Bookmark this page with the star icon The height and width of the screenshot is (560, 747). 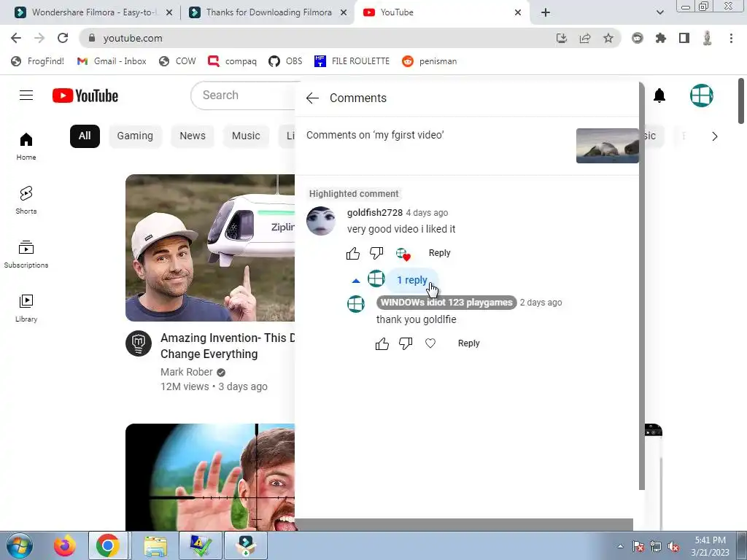tap(608, 38)
